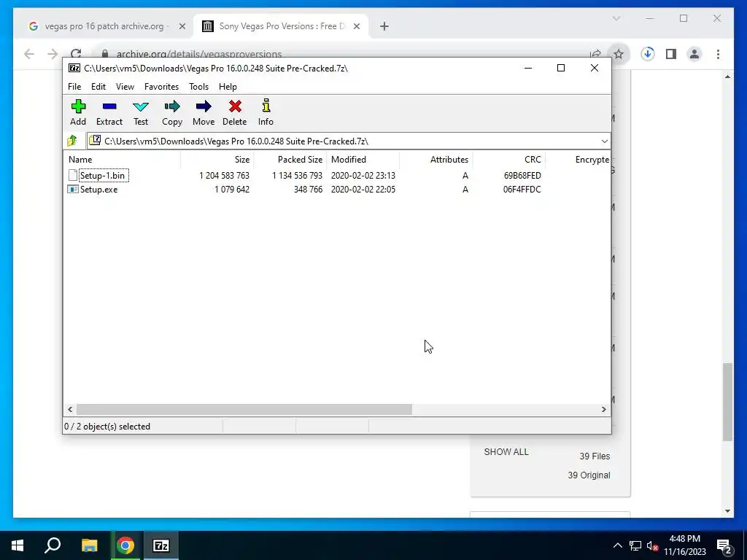The image size is (747, 560).
Task: Click the horizontal scrollbar left arrow
Action: [x=71, y=409]
